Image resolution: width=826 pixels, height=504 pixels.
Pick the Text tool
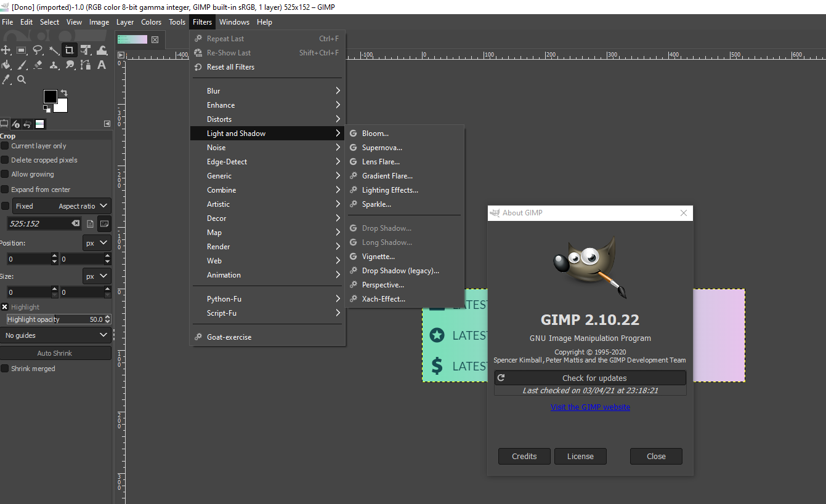102,65
